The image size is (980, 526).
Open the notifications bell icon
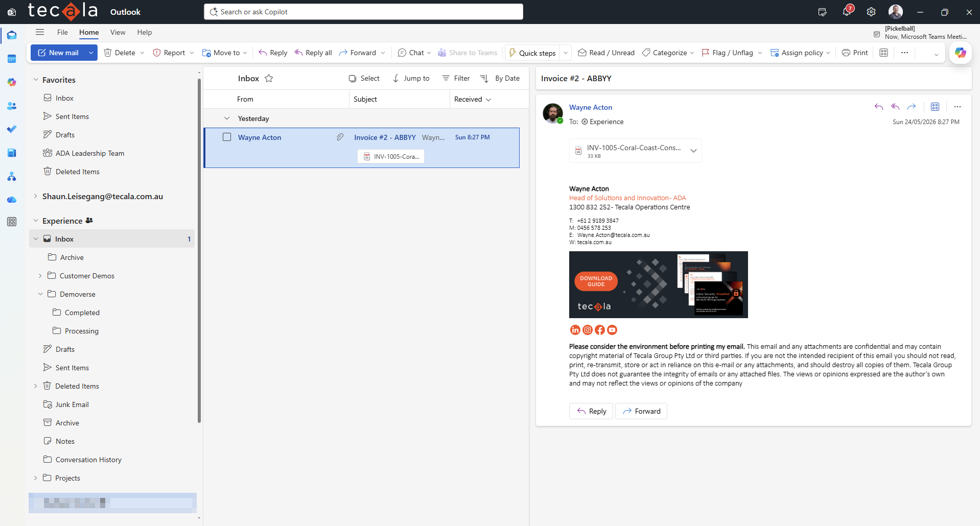(x=847, y=12)
